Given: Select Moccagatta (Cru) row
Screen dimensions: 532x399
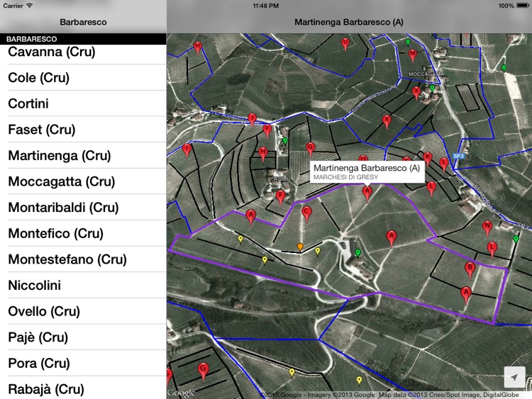Looking at the screenshot, I should tap(83, 181).
